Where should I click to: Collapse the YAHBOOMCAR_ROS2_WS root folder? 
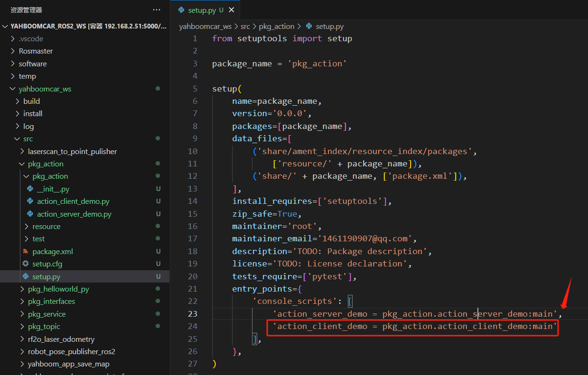(x=84, y=26)
